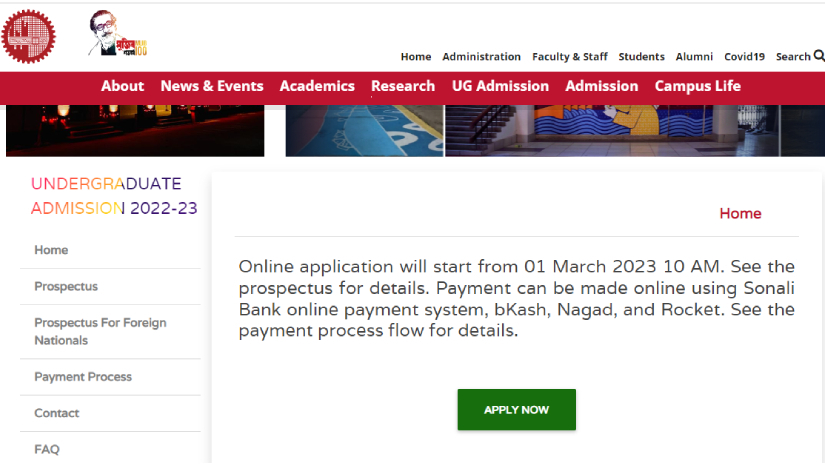Viewport: 825px width, 465px height.
Task: Click the Covid19 top link
Action: coord(744,56)
